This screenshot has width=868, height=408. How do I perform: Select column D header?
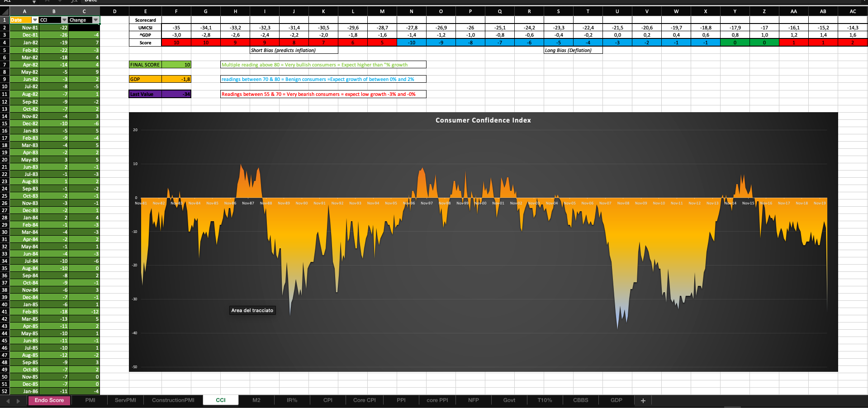114,11
